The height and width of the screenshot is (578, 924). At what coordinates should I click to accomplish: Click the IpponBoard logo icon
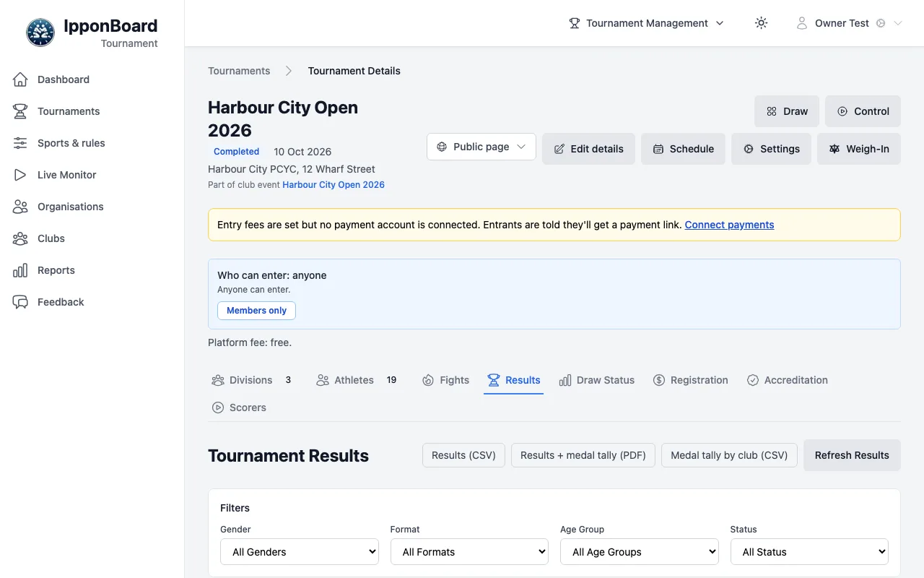coord(40,33)
